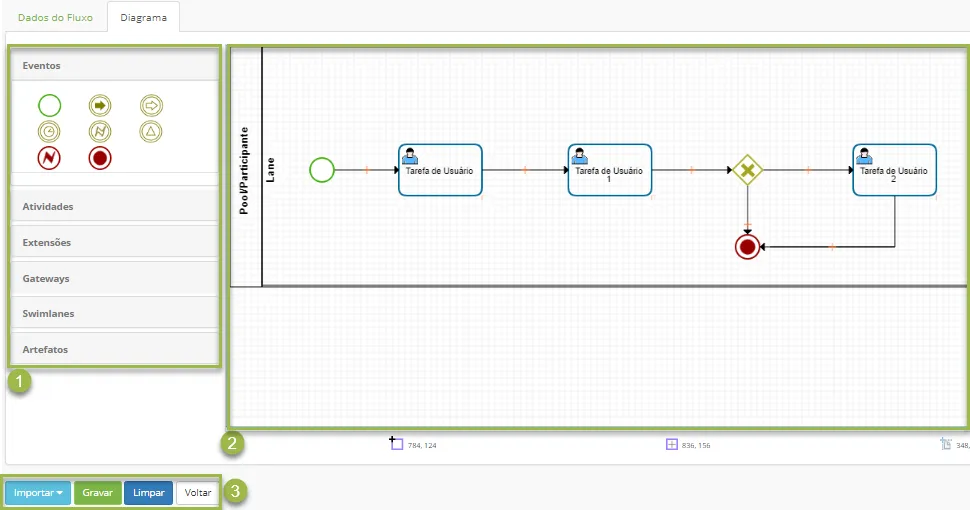Image resolution: width=970 pixels, height=510 pixels.
Task: Choose the red terminate end event in palette
Action: coord(100,158)
